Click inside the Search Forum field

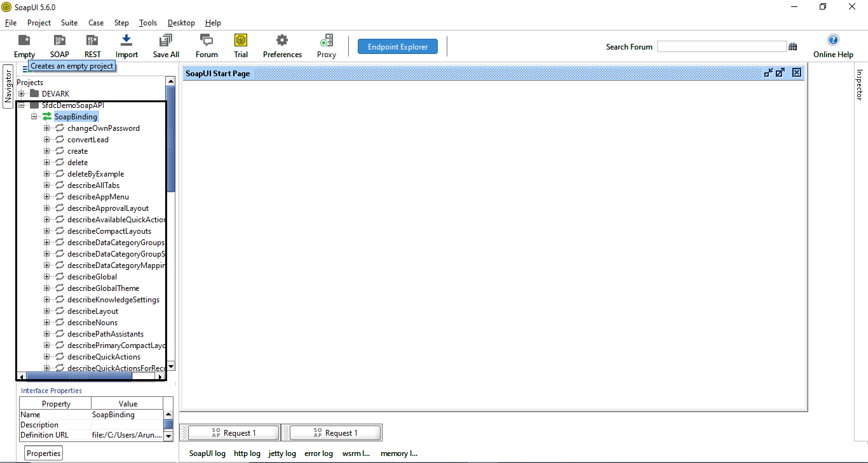721,46
